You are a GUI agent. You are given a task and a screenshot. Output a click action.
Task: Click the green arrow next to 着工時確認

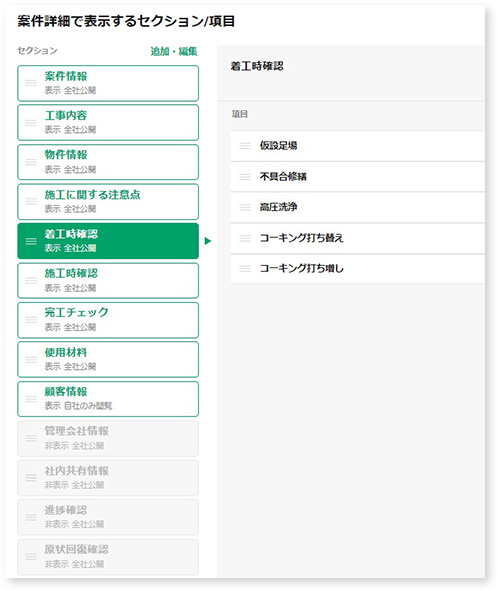pos(208,241)
